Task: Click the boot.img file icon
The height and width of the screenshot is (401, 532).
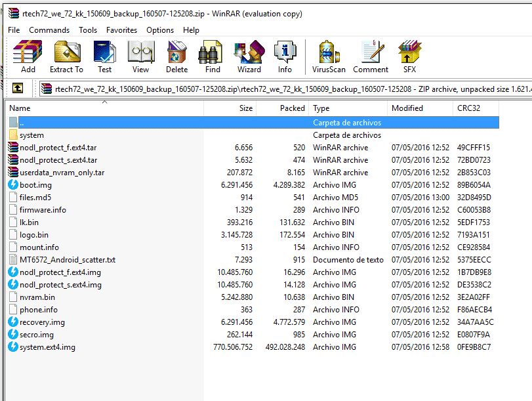Action: 13,184
